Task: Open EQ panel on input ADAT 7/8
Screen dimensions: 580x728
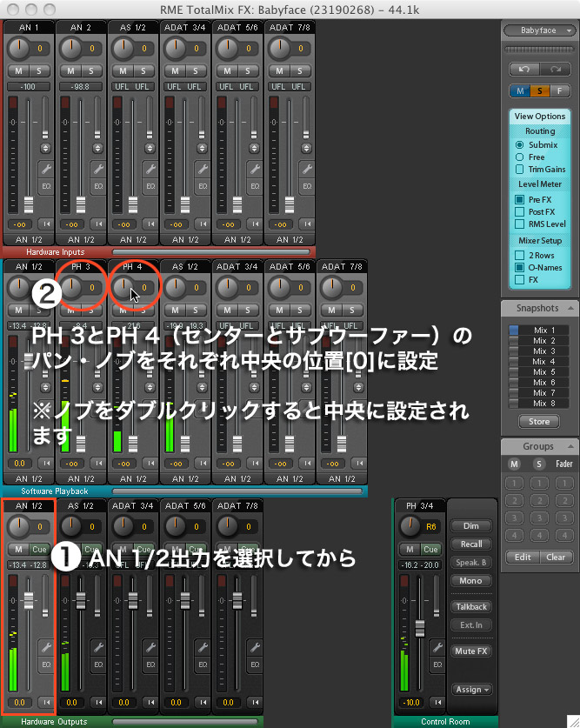Action: tap(307, 186)
